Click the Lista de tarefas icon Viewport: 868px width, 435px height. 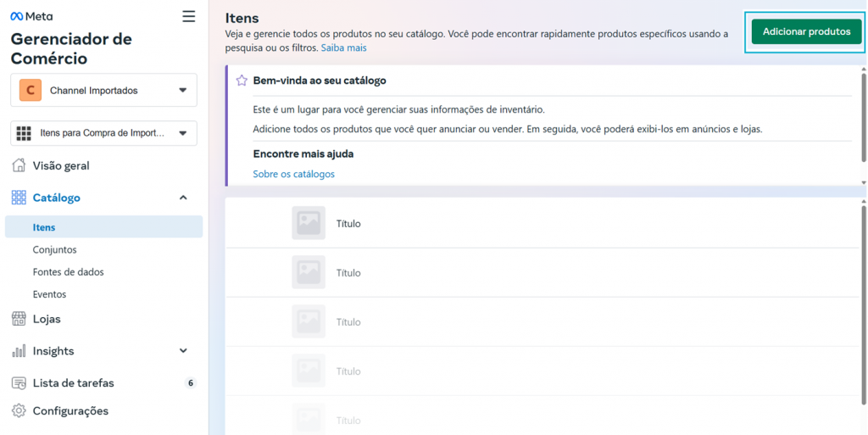19,383
